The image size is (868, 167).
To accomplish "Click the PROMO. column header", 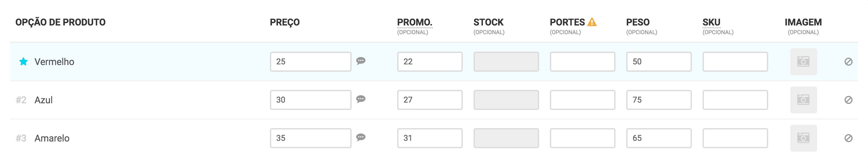I will 414,22.
